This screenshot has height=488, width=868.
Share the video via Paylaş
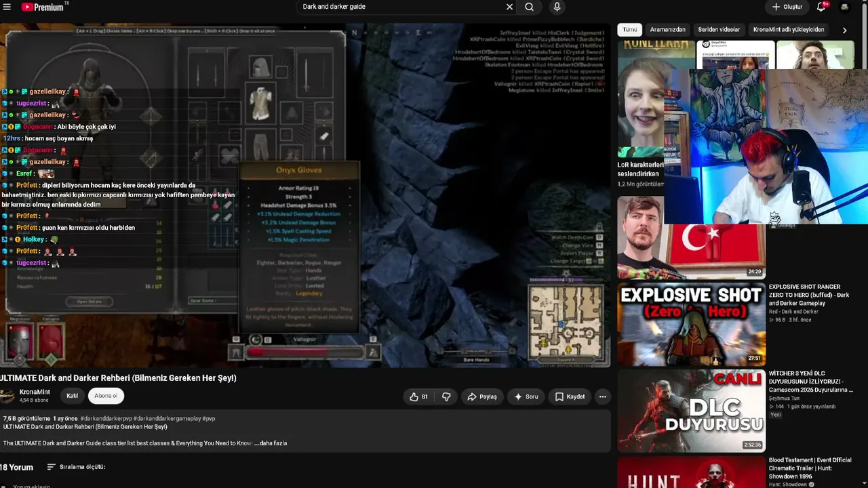tap(482, 396)
